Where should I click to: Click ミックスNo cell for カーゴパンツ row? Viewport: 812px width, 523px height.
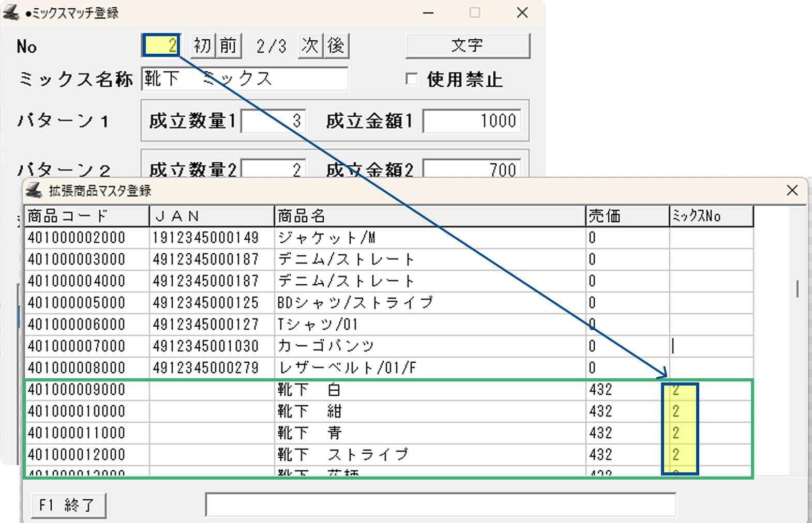point(711,346)
